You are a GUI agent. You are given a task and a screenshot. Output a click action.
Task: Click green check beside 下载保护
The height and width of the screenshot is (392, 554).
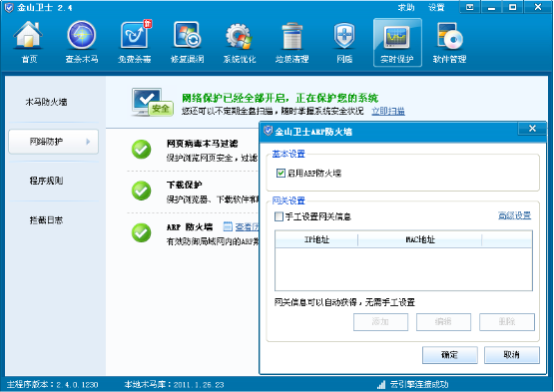[x=142, y=191]
